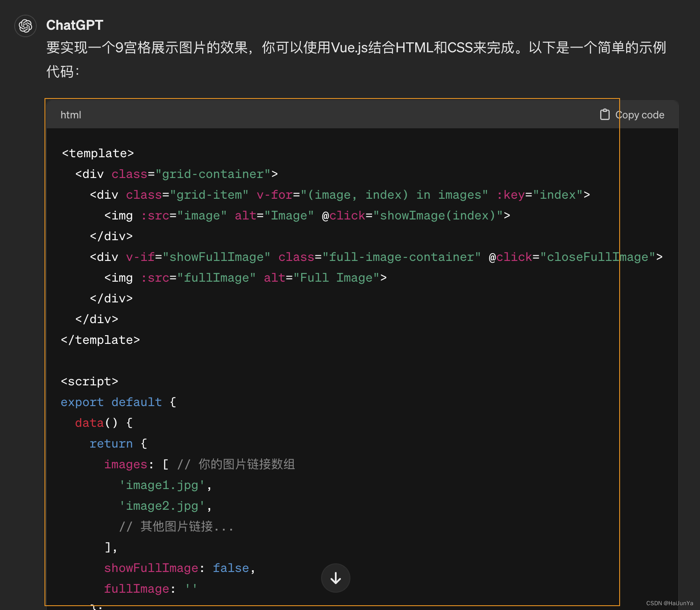Viewport: 700px width, 610px height.
Task: Click the closing </template> tag
Action: [100, 340]
